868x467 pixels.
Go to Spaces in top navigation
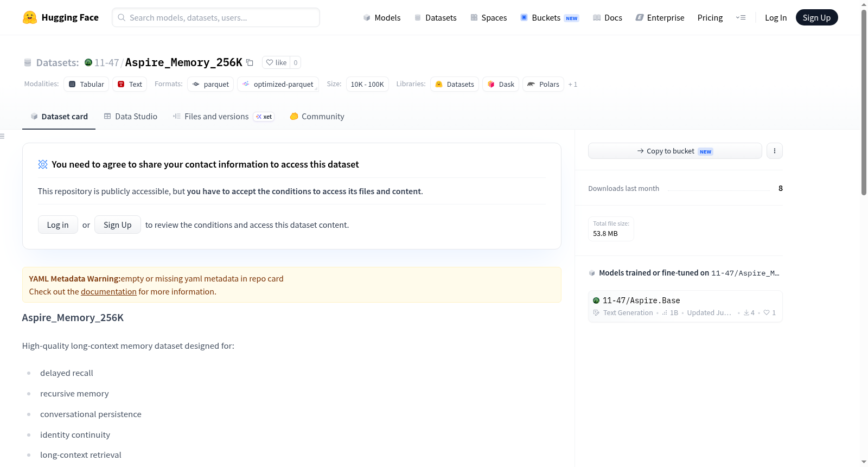coord(488,17)
